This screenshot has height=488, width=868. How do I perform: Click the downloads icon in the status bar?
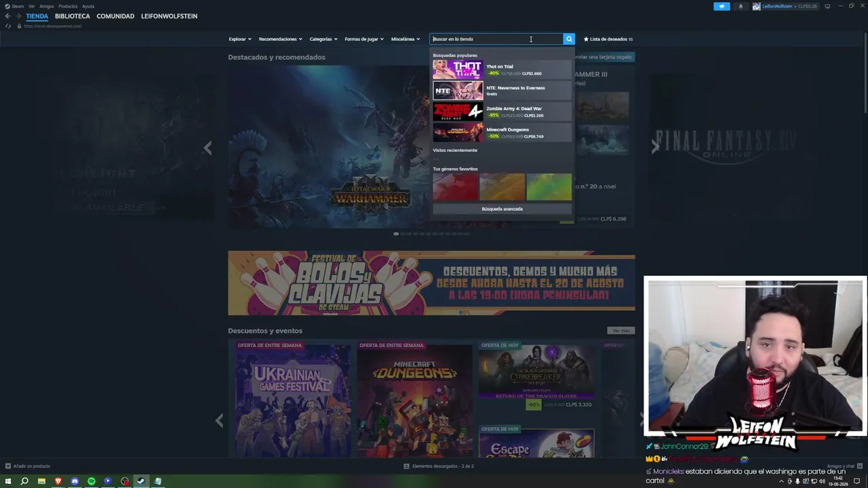[406, 466]
